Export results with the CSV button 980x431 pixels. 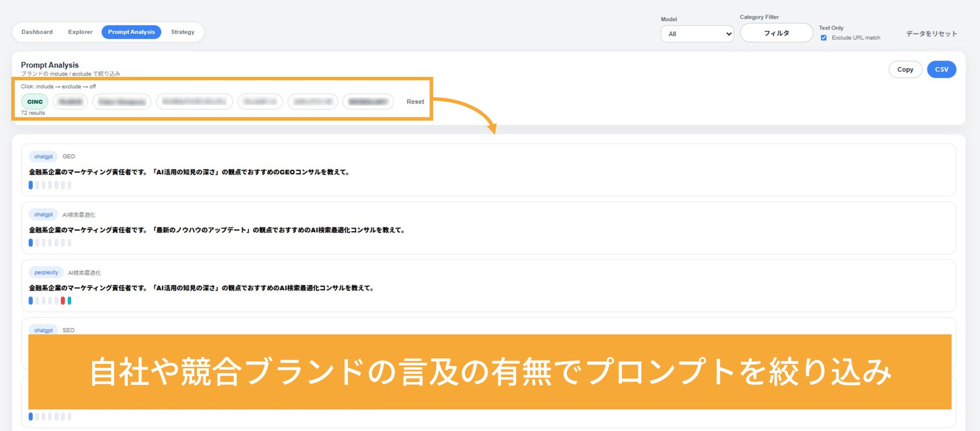coord(941,69)
